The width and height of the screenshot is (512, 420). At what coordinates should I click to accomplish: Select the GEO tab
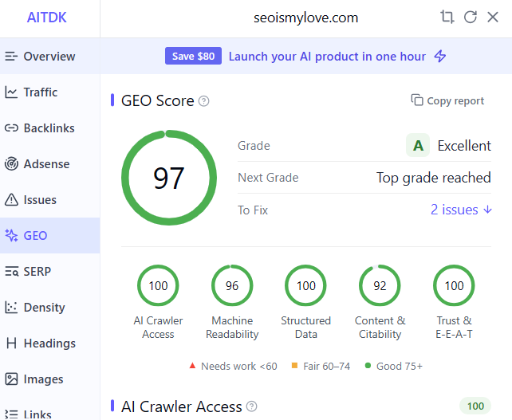50,236
